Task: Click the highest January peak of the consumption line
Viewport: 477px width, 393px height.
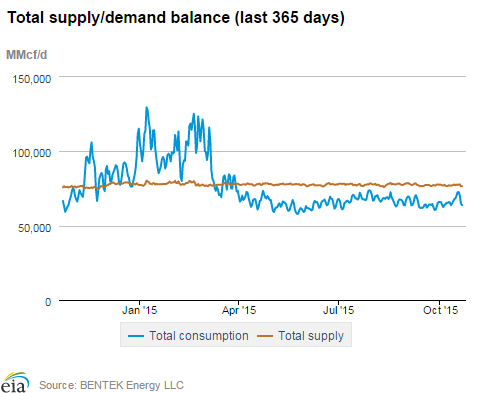Action: (x=146, y=108)
